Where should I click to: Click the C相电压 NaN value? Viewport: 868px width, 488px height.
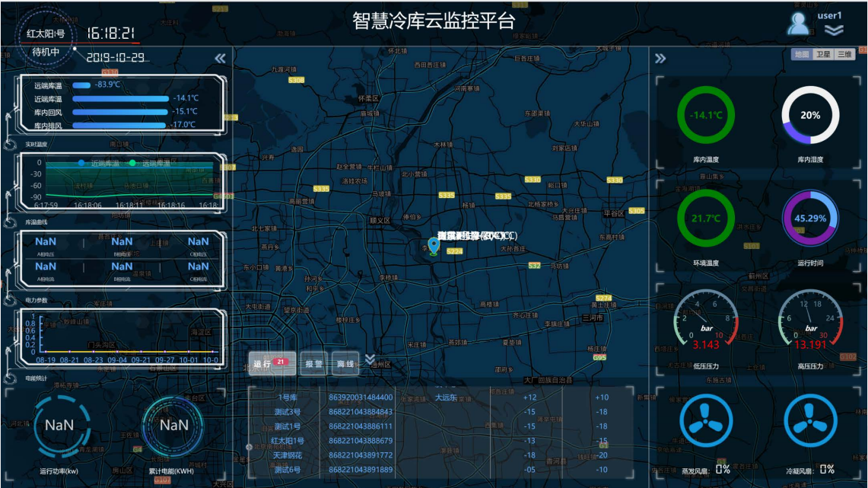click(199, 241)
